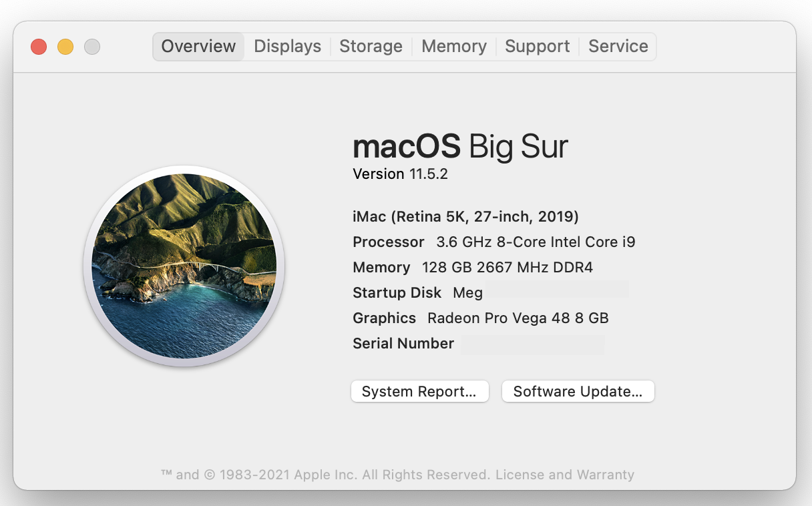Go to the Memory tab

454,47
